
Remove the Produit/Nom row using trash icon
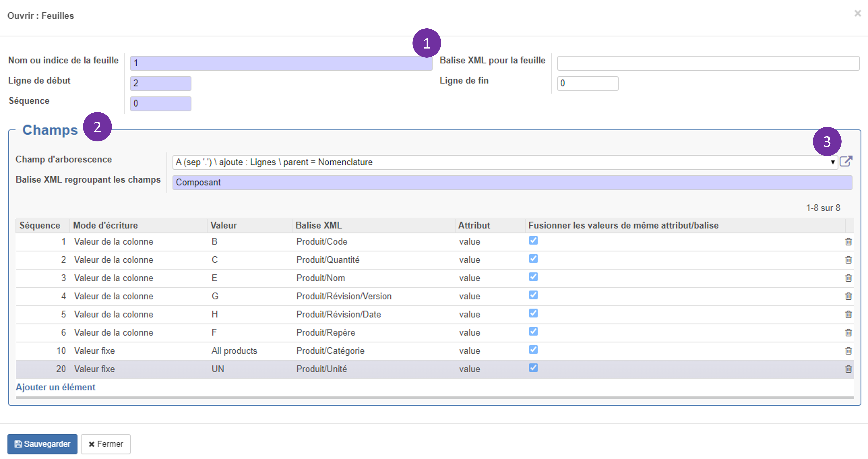[x=848, y=278]
